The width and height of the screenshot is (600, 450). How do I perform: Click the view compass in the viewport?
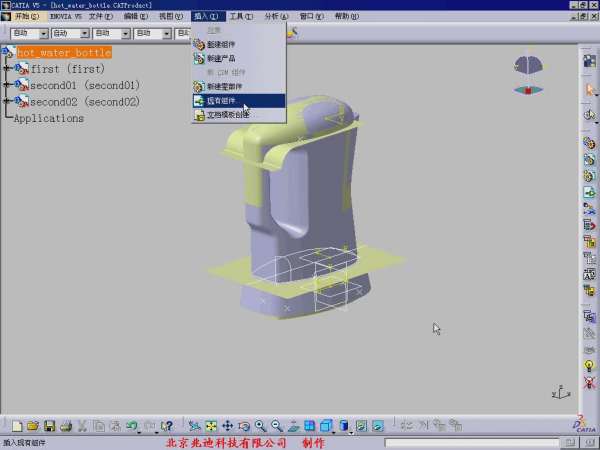528,72
